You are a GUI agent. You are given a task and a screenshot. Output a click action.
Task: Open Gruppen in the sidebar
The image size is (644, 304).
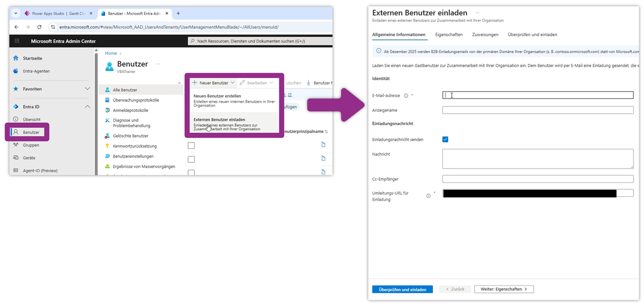click(x=31, y=145)
